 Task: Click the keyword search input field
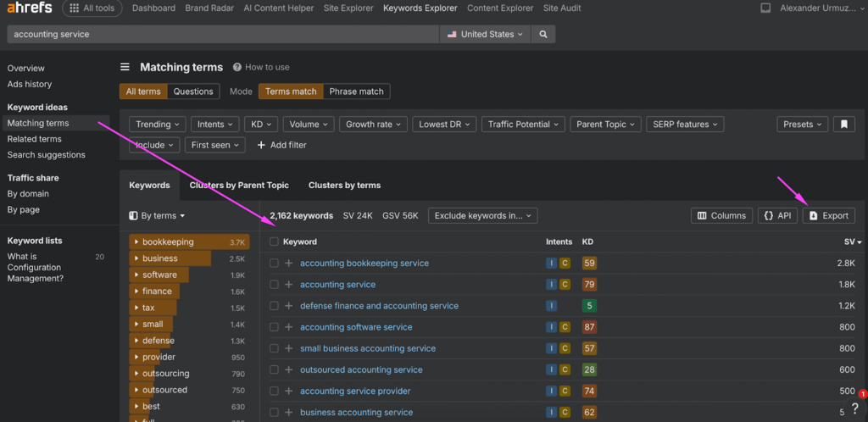click(220, 35)
